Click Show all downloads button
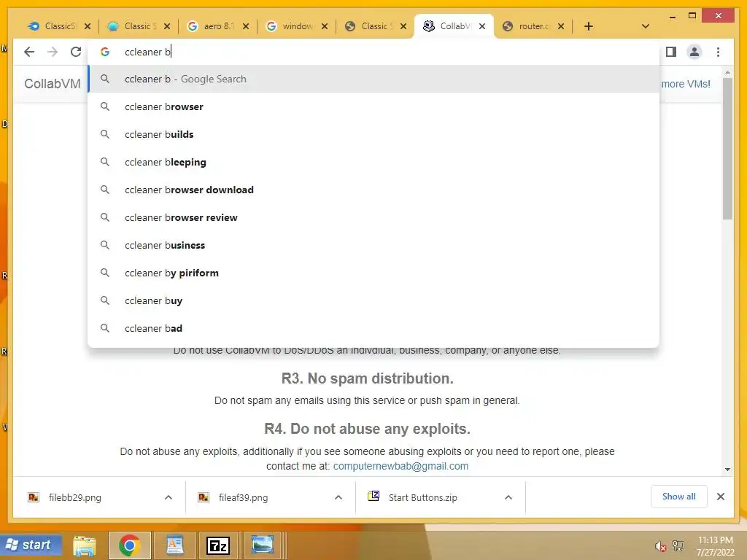 [679, 497]
